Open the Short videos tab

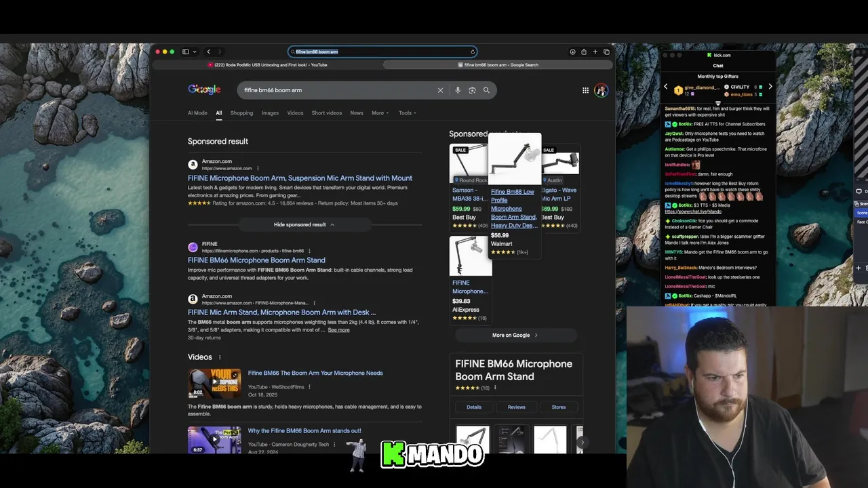(327, 113)
